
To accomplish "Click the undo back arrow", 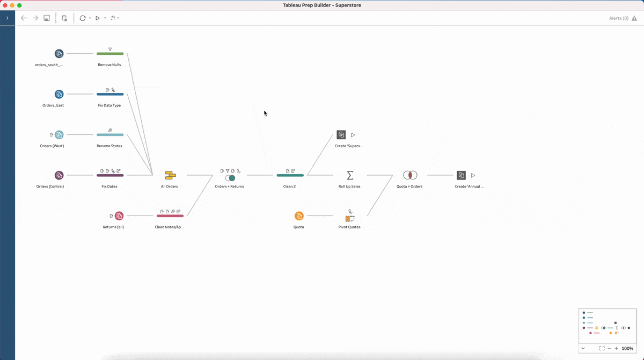I will tap(24, 18).
